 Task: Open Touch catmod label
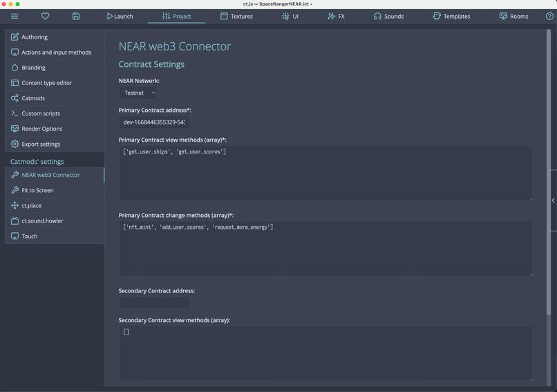click(29, 236)
